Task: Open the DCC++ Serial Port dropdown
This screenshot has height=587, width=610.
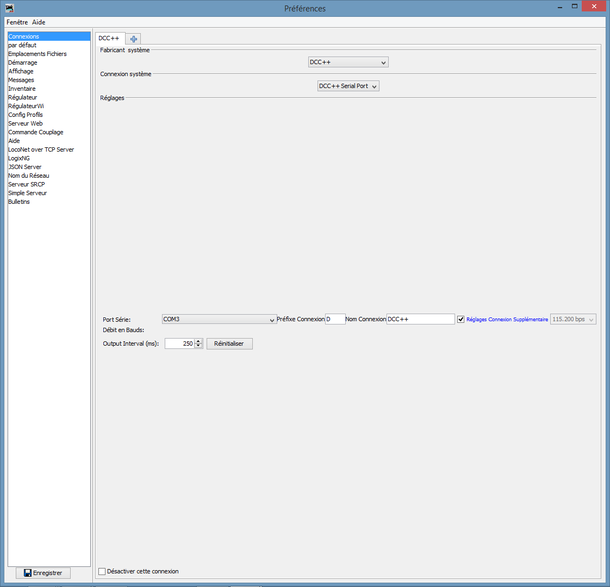Action: coord(348,86)
